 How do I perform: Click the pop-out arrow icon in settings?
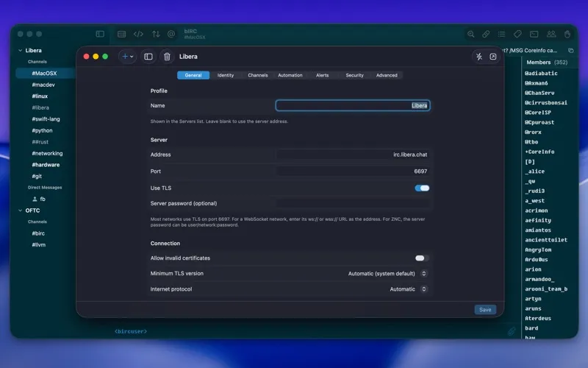click(x=493, y=57)
